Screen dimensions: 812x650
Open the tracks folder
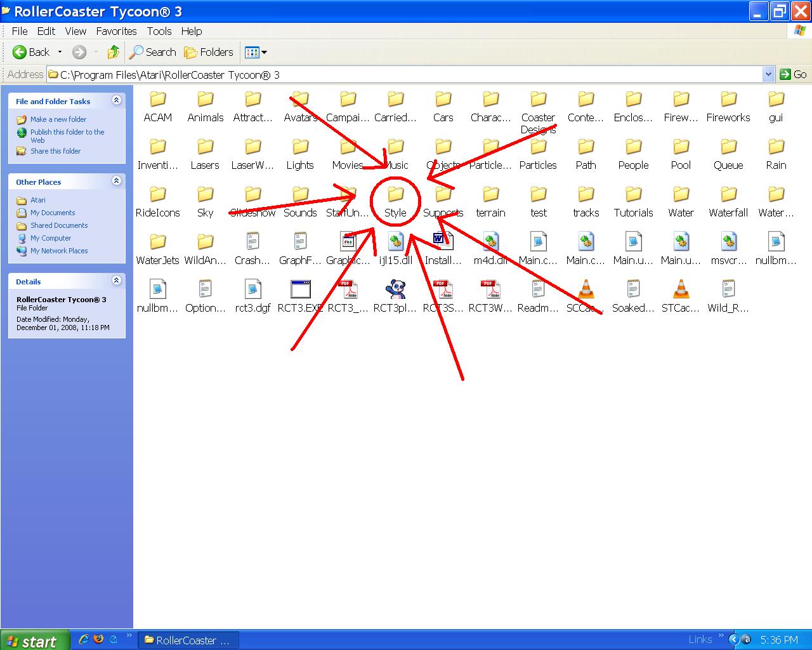[586, 202]
